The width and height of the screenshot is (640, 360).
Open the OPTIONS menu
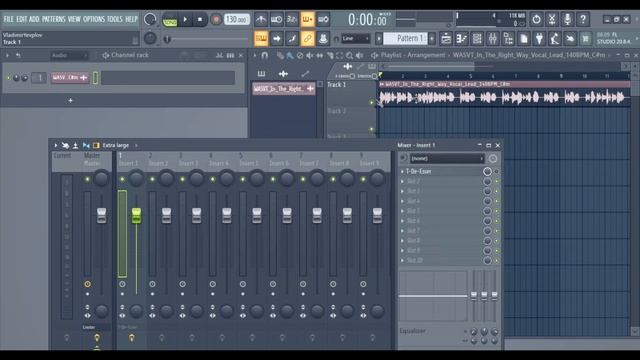coord(94,19)
